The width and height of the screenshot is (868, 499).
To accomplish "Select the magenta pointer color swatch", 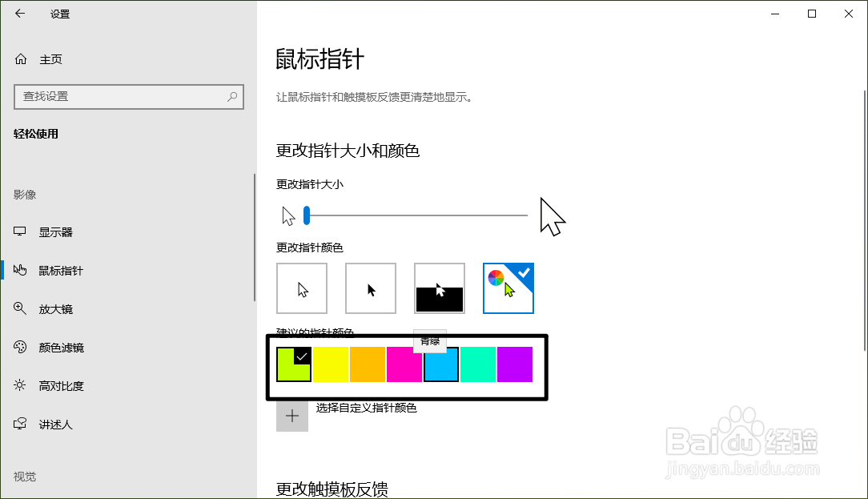I will (x=404, y=364).
